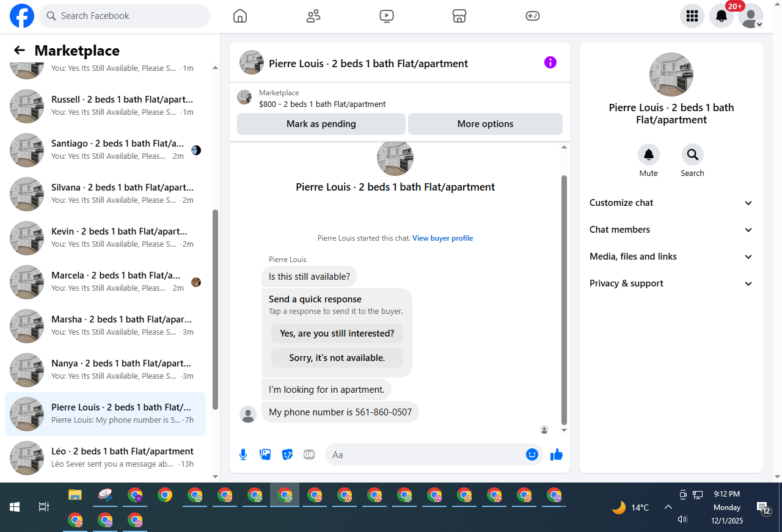Click the Aa message input box

(x=425, y=454)
